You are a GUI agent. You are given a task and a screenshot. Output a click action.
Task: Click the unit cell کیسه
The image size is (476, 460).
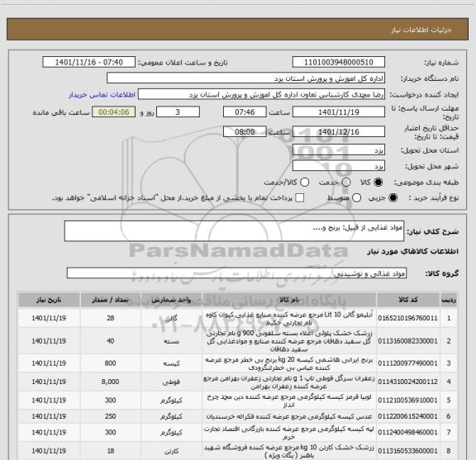pos(171,363)
